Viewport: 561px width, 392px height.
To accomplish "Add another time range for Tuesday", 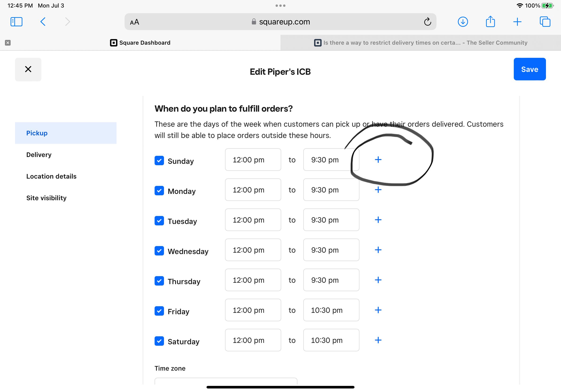I will [378, 220].
